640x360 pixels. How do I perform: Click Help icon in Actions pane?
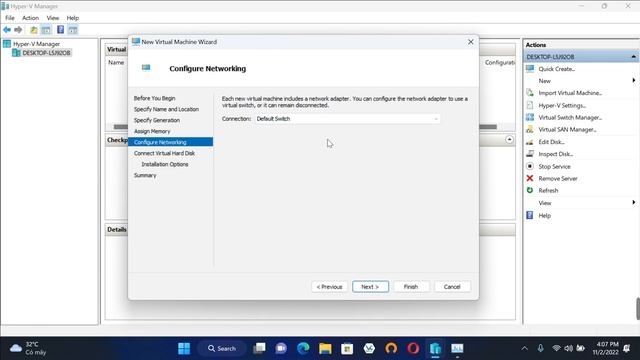[x=530, y=215]
